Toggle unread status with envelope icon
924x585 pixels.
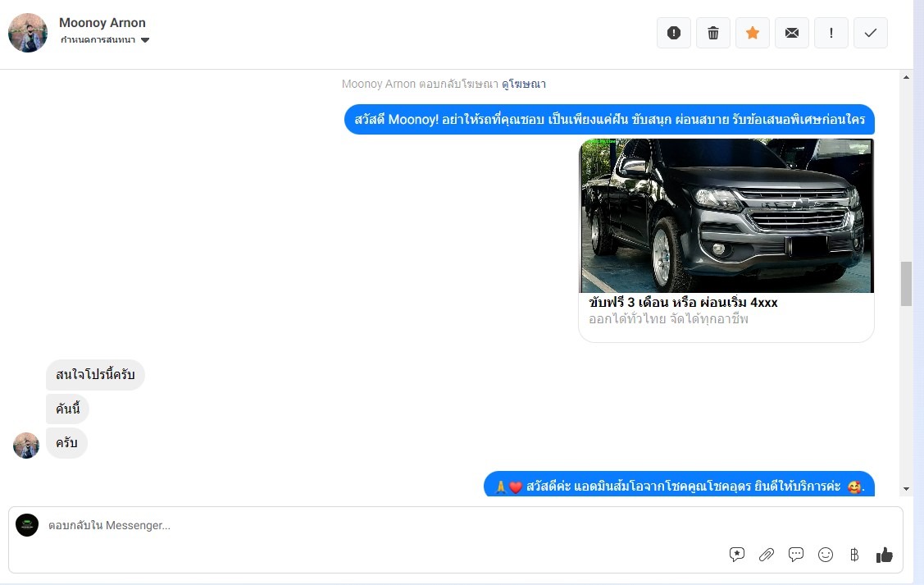click(x=792, y=33)
